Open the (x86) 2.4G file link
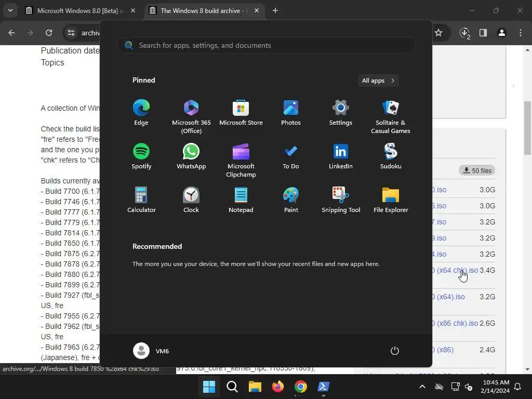Viewport: 532px width, 399px height. (x=443, y=350)
